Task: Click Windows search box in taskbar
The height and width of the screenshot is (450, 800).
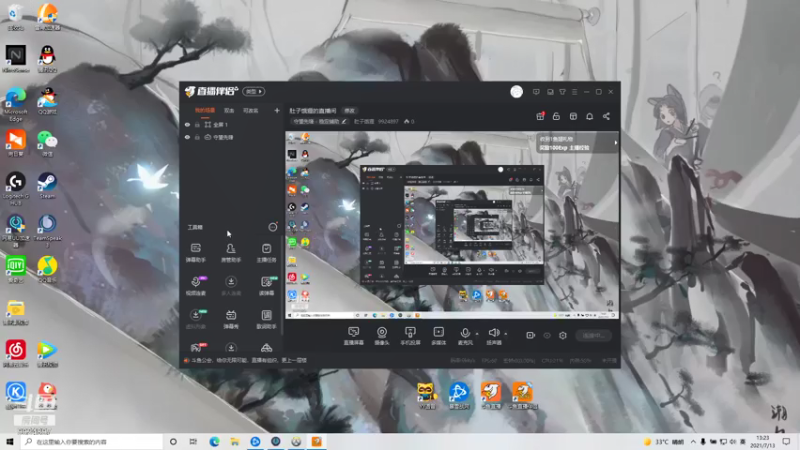Action: (92, 442)
